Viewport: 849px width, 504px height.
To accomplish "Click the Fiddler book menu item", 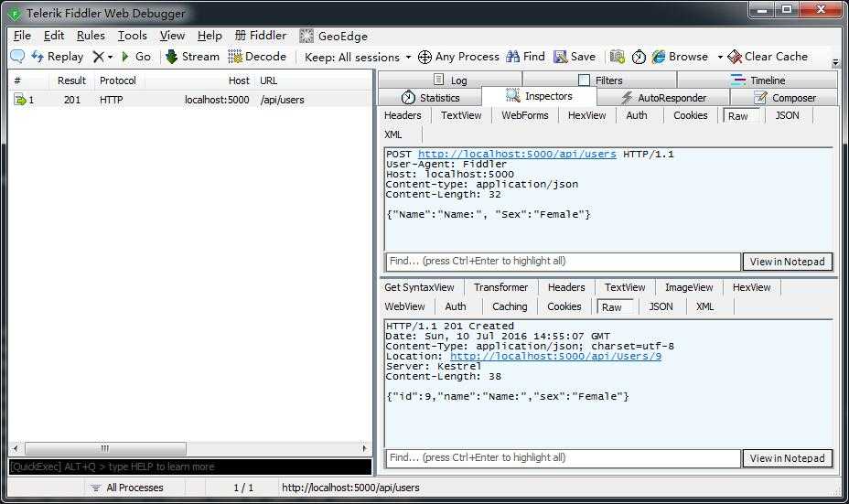I will [x=261, y=36].
